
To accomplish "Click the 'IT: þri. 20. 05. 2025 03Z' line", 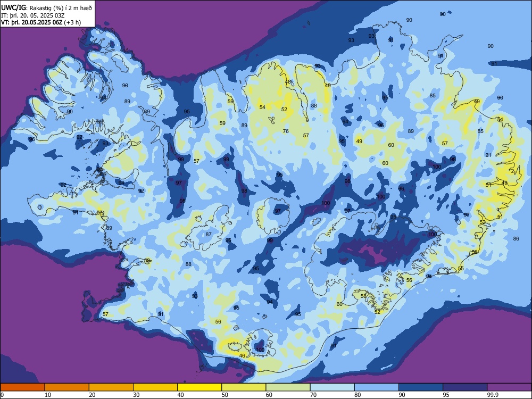I will point(33,15).
